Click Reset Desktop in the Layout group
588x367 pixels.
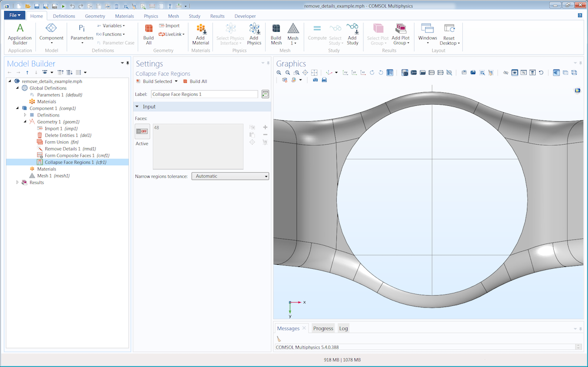449,34
